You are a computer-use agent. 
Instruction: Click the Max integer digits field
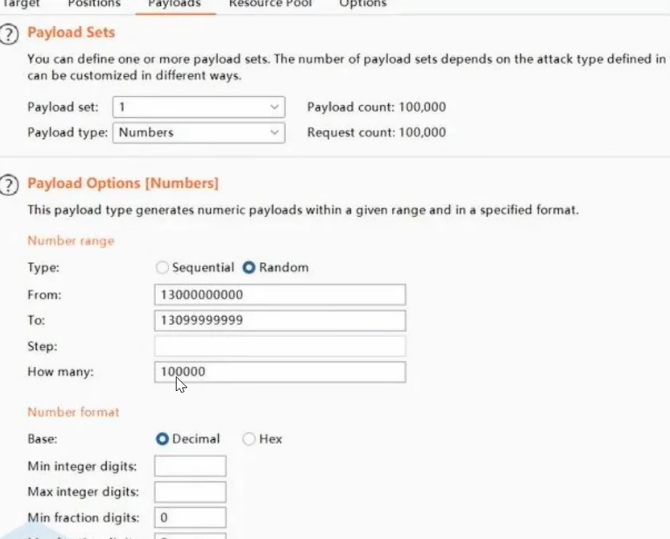(x=190, y=492)
